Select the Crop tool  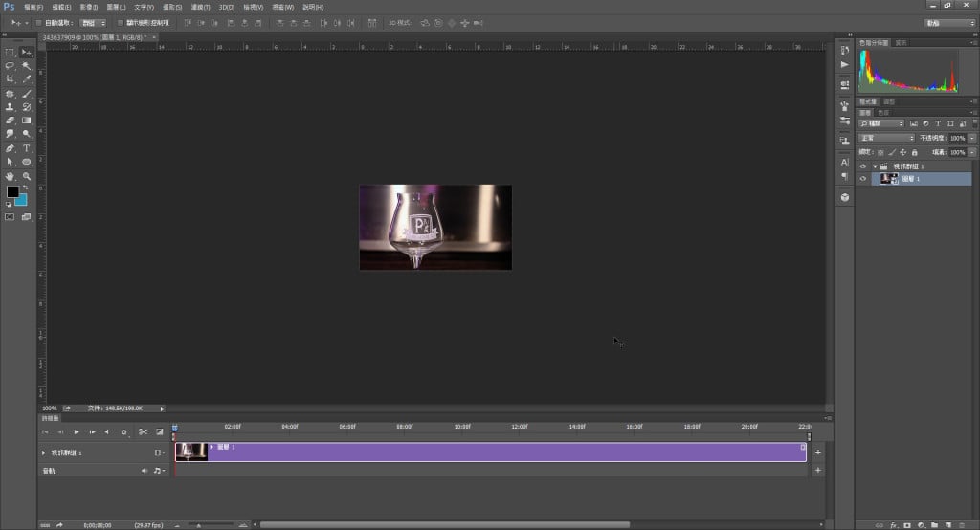tap(10, 79)
